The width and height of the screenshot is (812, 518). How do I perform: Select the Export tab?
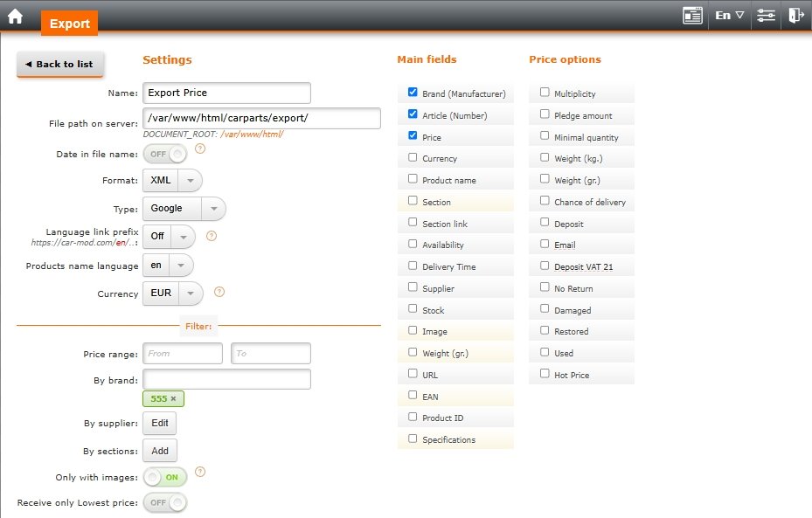69,24
